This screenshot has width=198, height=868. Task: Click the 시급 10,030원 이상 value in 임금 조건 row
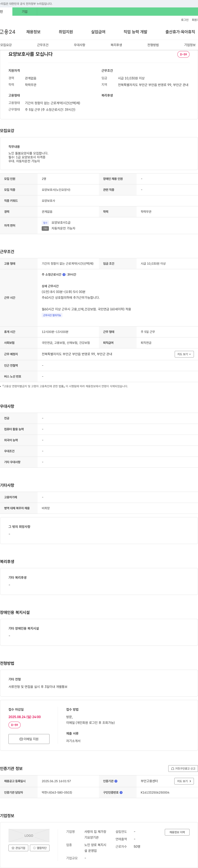[153, 263]
